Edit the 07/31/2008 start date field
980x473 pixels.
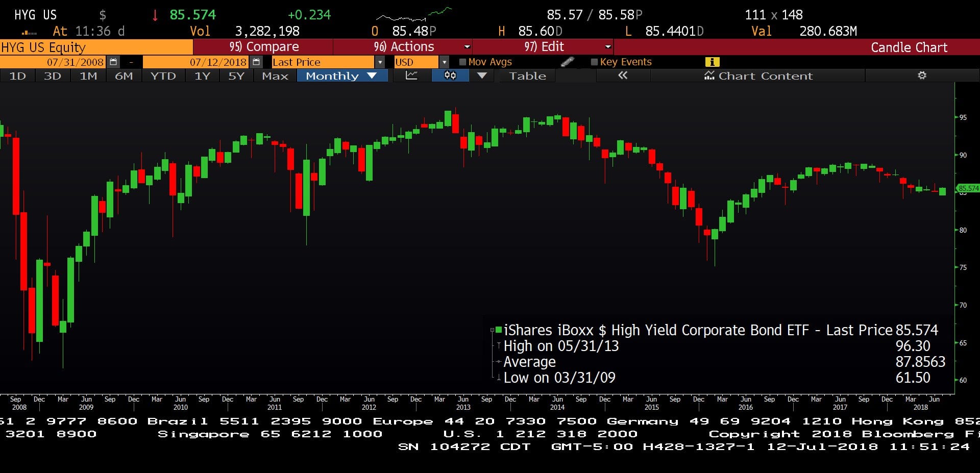coord(53,62)
